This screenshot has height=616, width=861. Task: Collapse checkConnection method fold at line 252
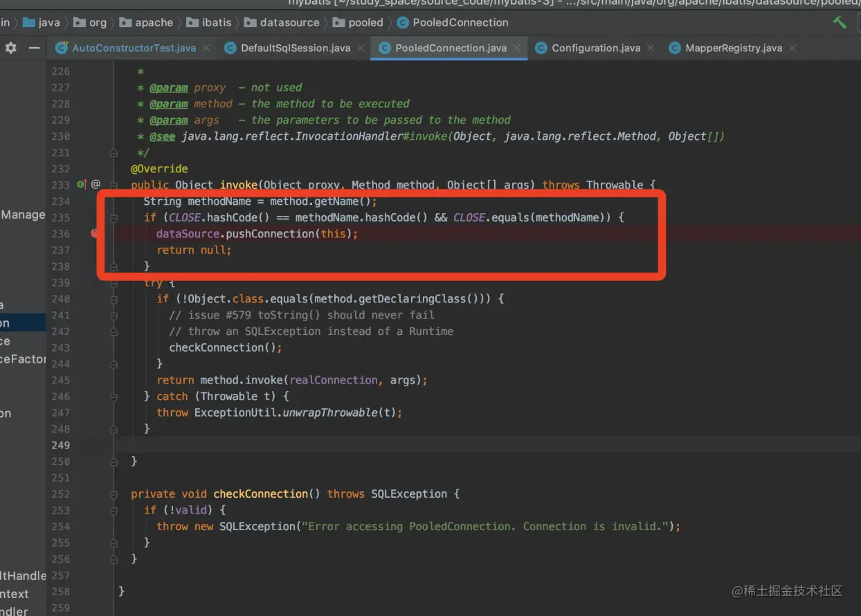coord(114,493)
